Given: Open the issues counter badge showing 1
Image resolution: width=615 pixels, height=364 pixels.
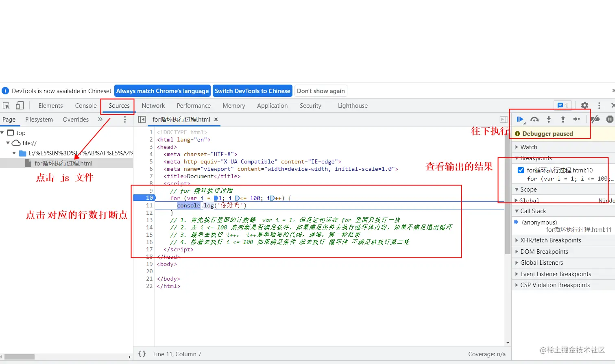Looking at the screenshot, I should 563,106.
